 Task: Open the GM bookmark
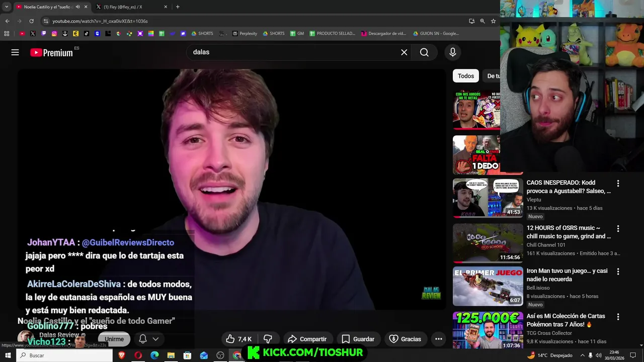(297, 34)
